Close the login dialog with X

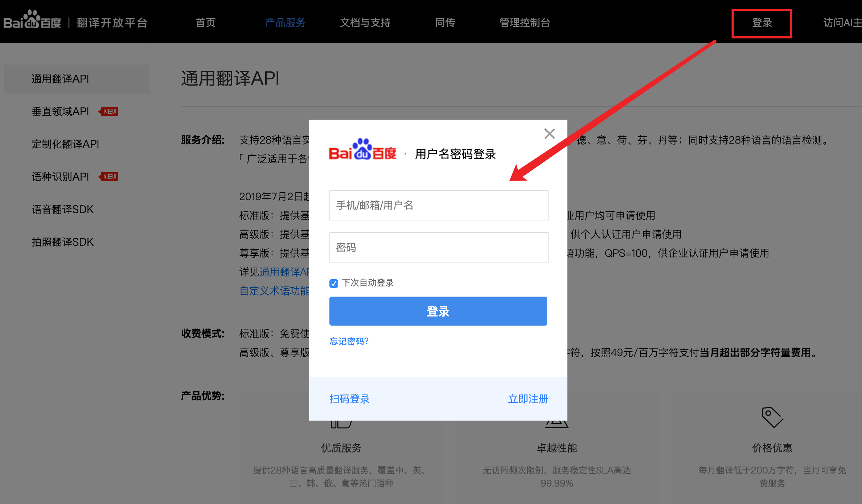click(550, 133)
